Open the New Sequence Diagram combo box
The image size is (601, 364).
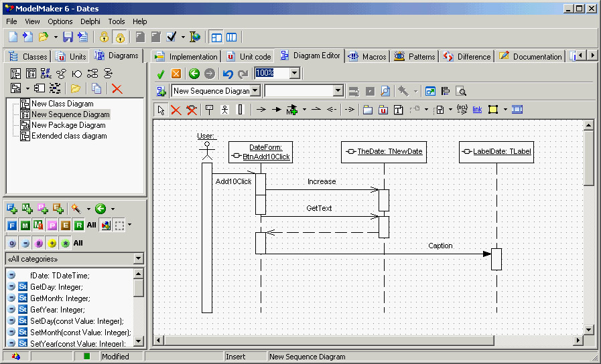tap(255, 91)
